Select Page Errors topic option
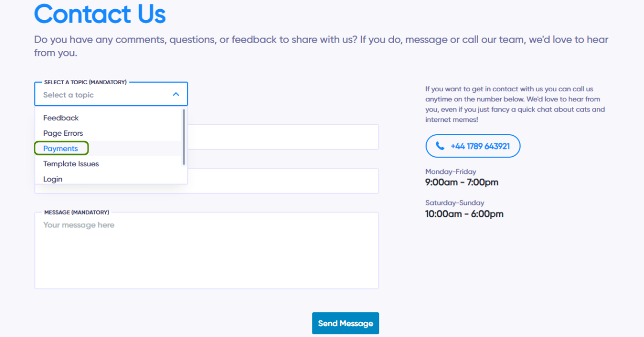 [63, 133]
